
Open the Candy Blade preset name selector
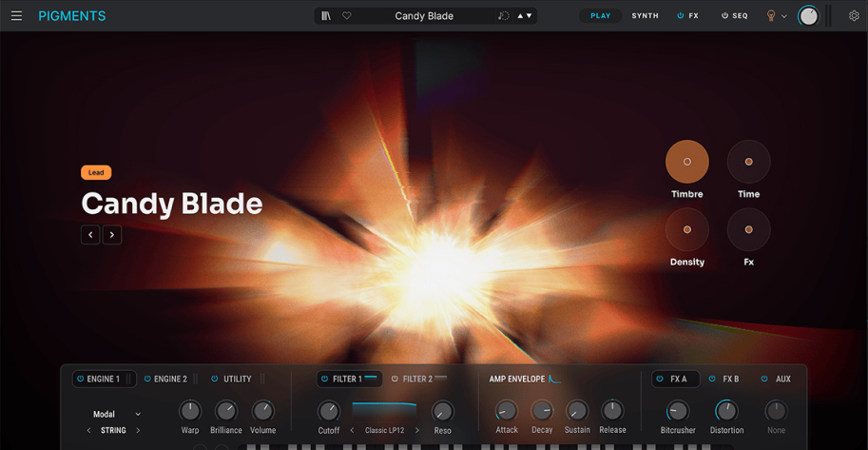pyautogui.click(x=424, y=16)
